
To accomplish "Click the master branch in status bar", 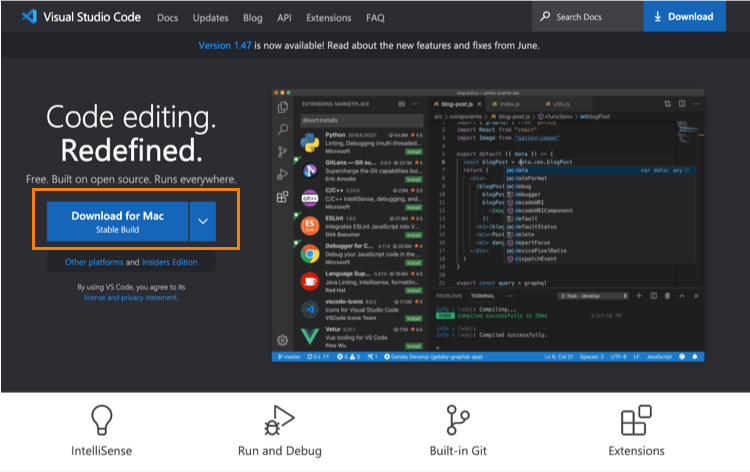I will coord(289,357).
